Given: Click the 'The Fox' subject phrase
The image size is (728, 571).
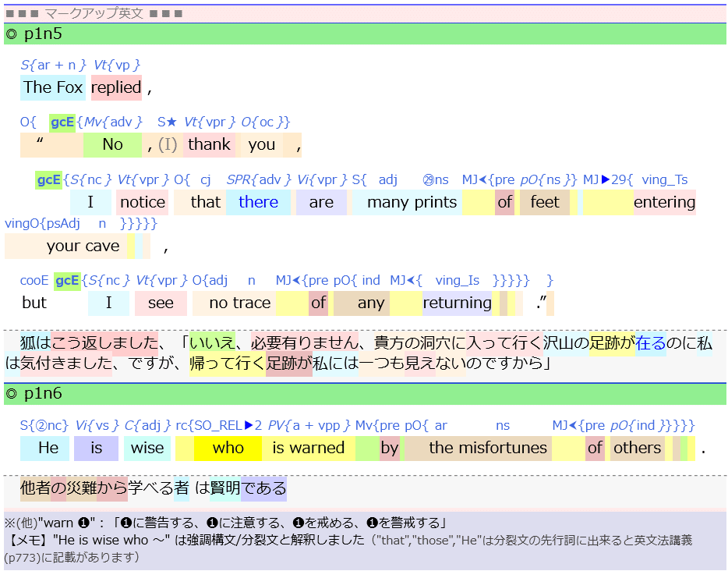Looking at the screenshot, I should [53, 87].
